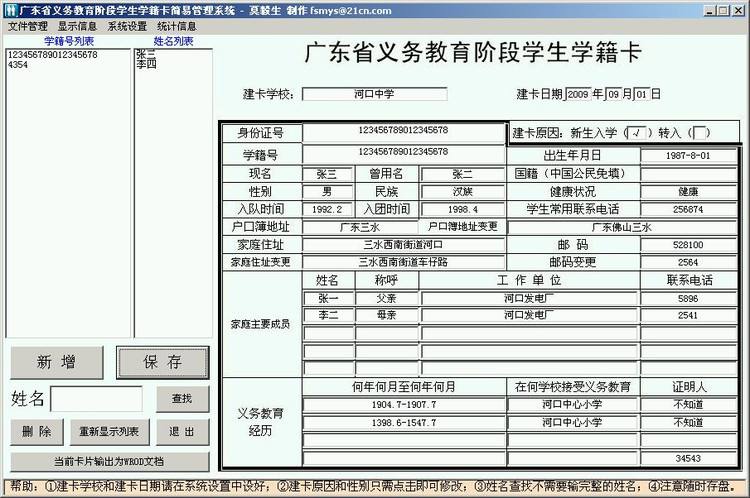Click the 入队时间 field showing 1992.2
The height and width of the screenshot is (498, 750).
point(328,210)
